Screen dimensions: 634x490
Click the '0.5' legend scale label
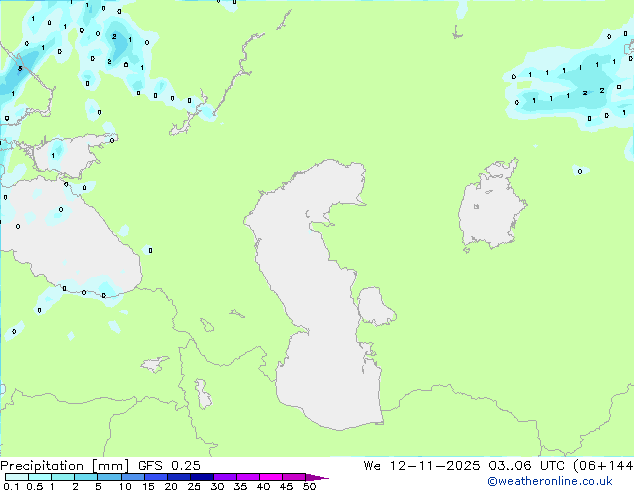point(35,486)
